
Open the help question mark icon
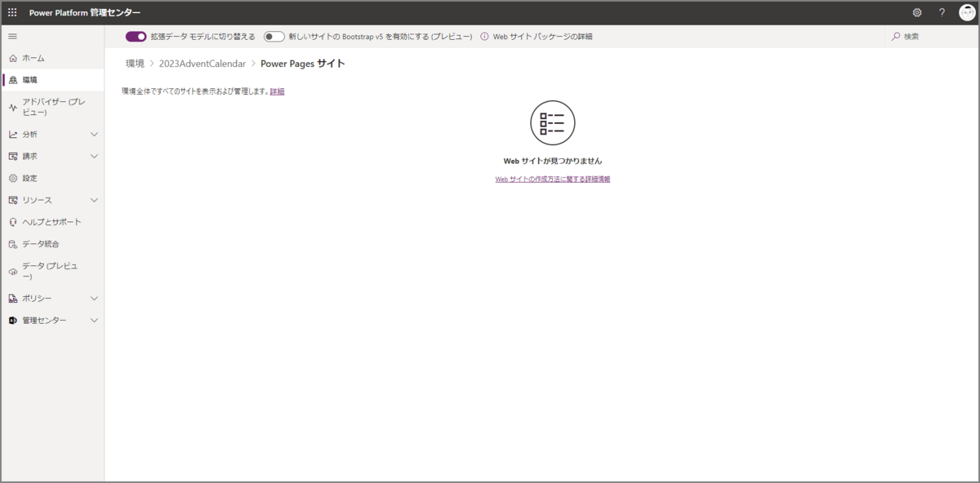(x=942, y=12)
